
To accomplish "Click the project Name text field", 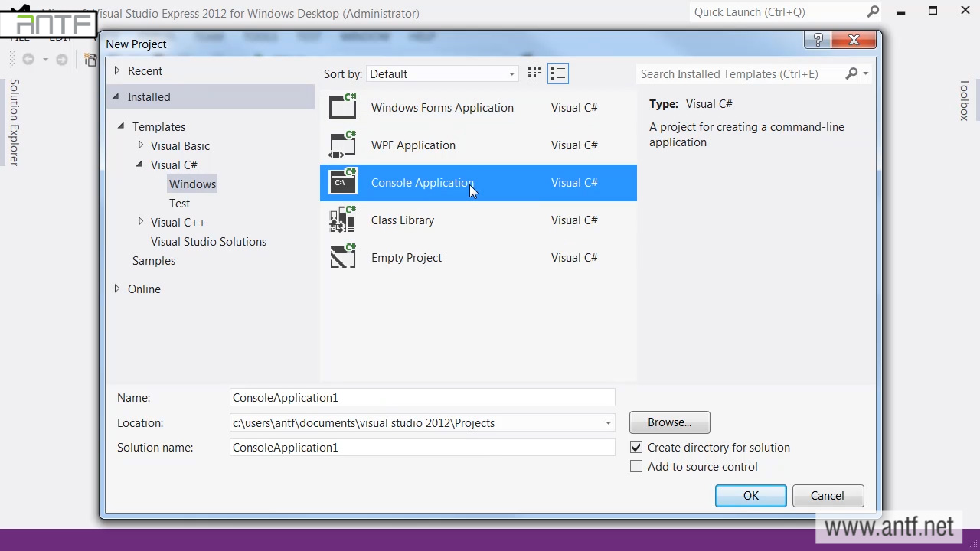I will pos(422,398).
